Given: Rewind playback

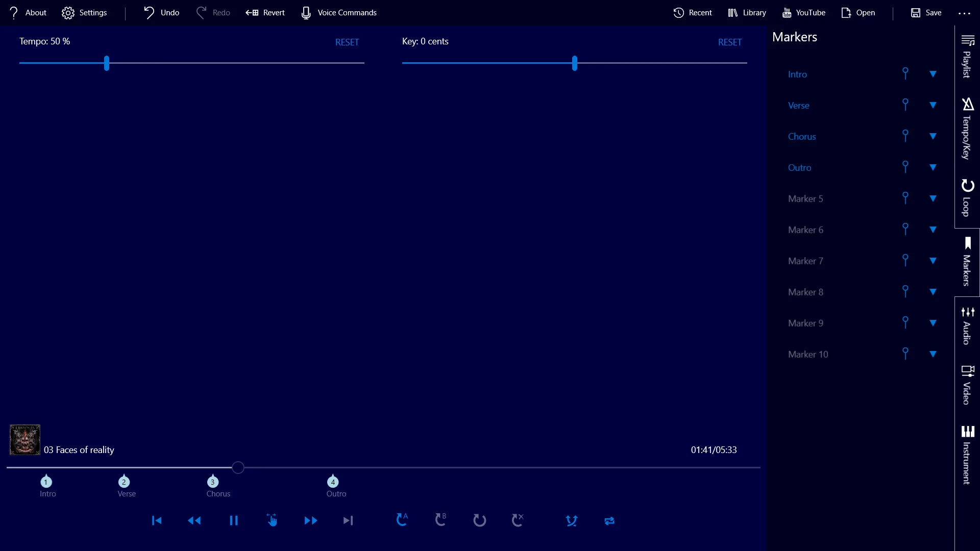Looking at the screenshot, I should pos(194,520).
